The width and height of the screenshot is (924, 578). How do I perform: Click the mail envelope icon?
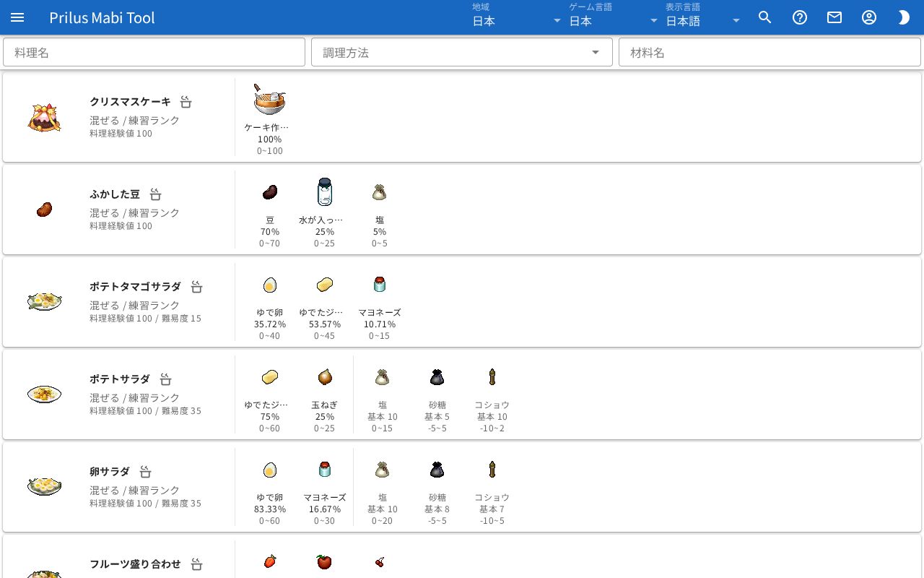click(x=834, y=17)
